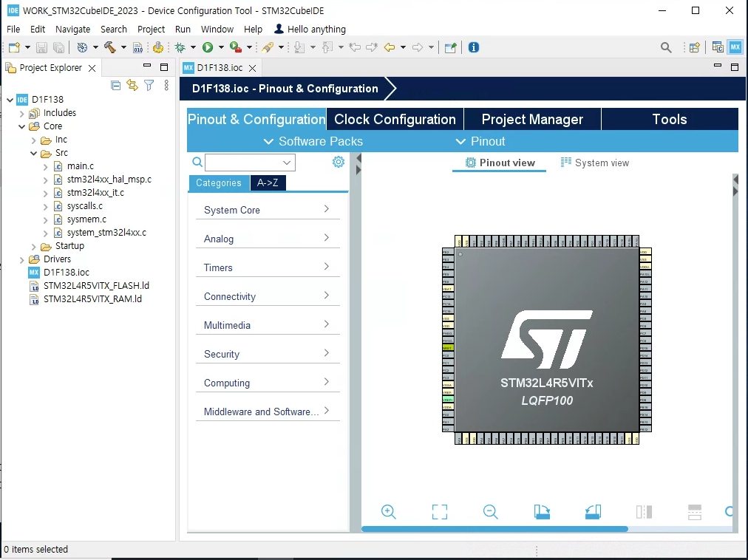Switch to the Tools tab
The image size is (748, 560).
pos(670,119)
